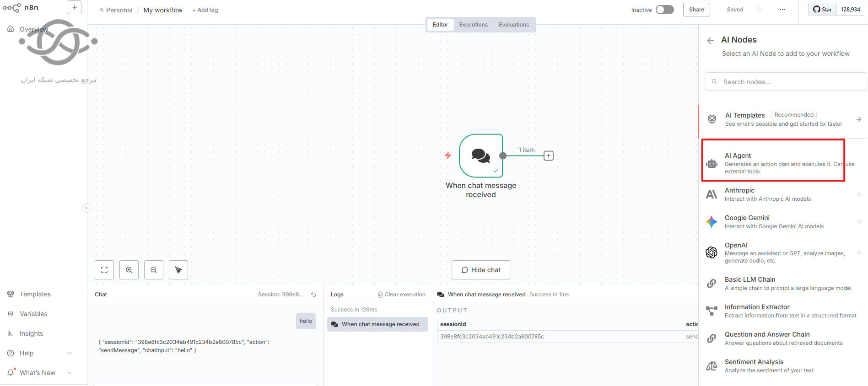The image size is (868, 386).
Task: Expand Google Gemini actions arrow
Action: click(859, 222)
